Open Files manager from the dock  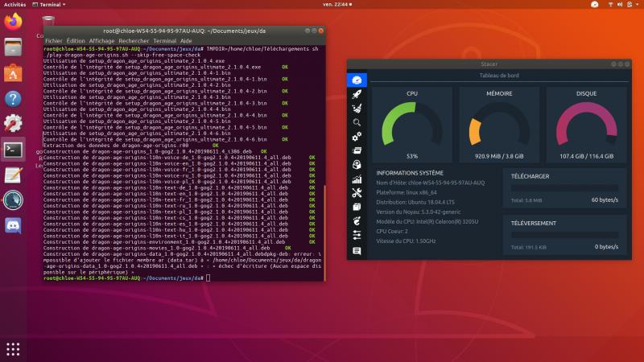coord(13,47)
